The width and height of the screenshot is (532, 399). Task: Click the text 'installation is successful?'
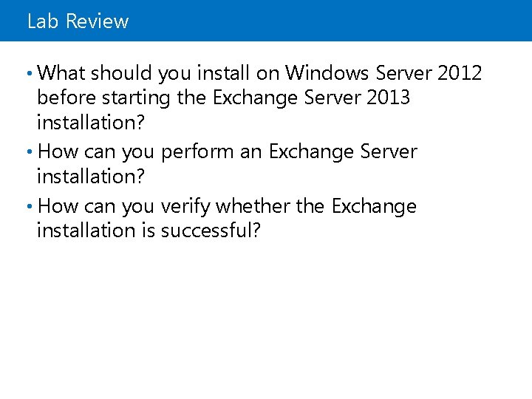(148, 231)
